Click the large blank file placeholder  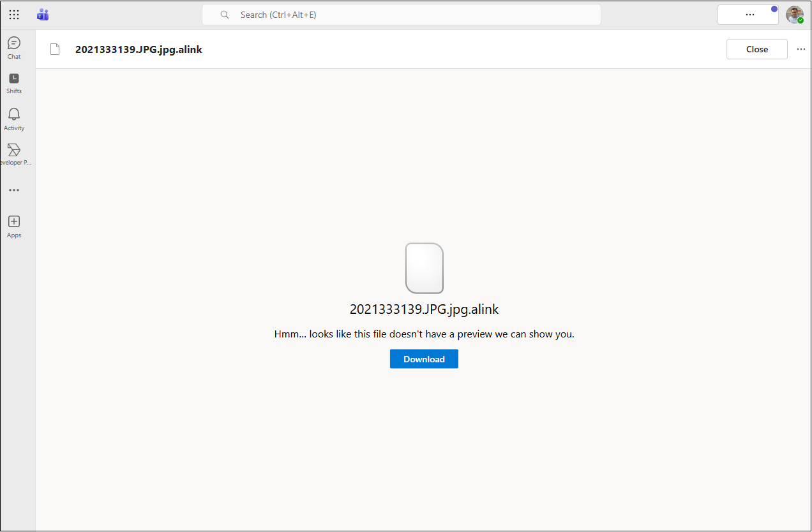click(x=424, y=268)
